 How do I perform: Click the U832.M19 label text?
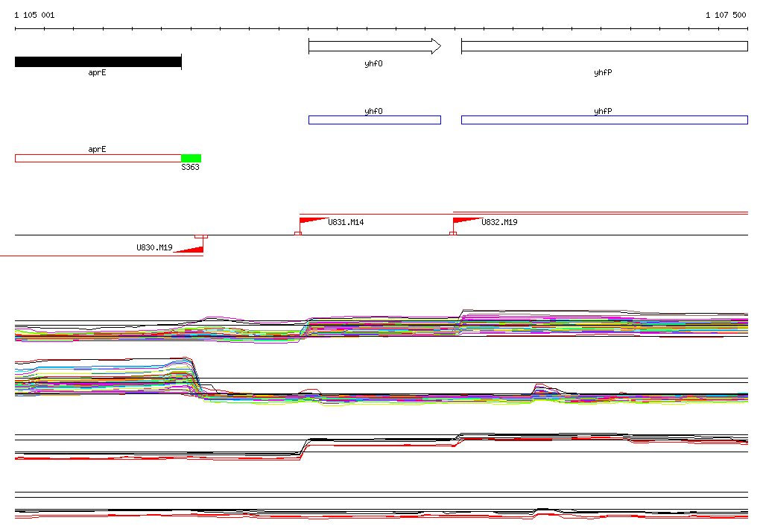(x=499, y=222)
